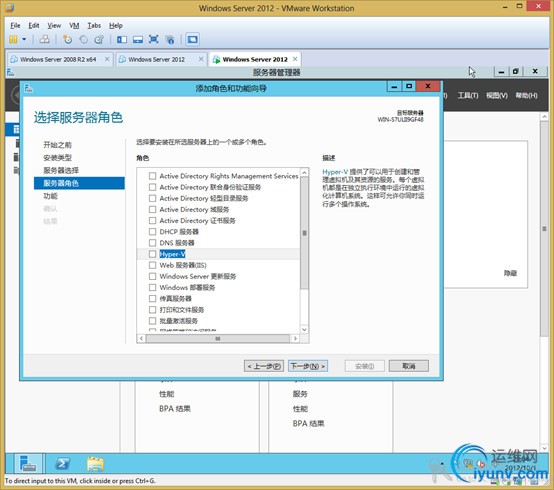
Task: Click the roles list scroll-down arrow
Action: coord(304,329)
